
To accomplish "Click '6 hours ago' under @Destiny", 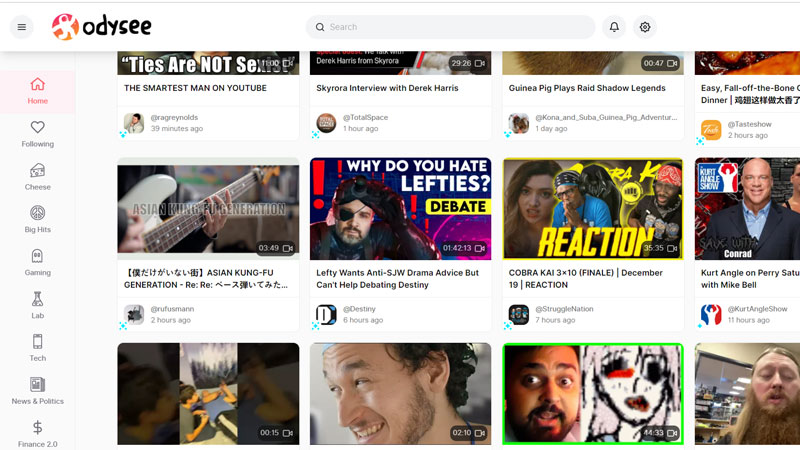I will 363,320.
